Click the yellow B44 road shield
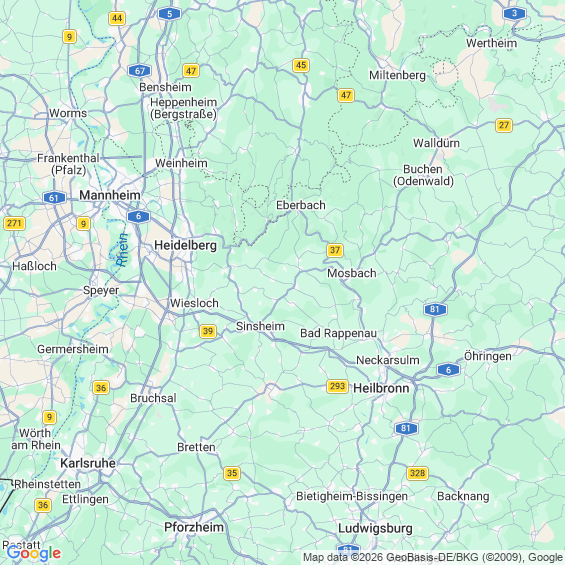 tap(117, 18)
